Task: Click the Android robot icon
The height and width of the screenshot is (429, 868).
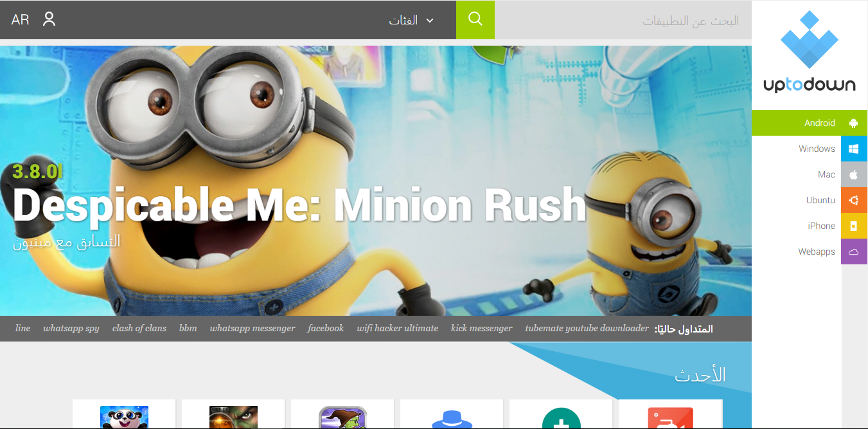Action: (854, 123)
